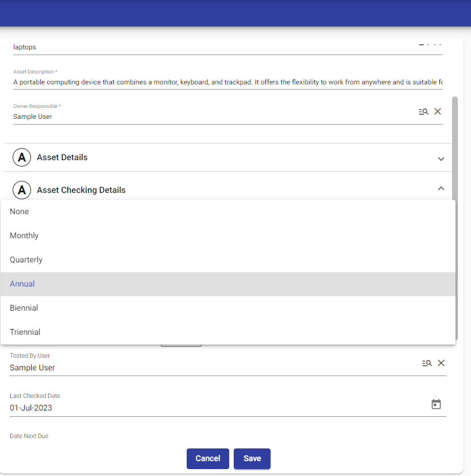Select None from the frequency list
The width and height of the screenshot is (471, 476).
(20, 212)
